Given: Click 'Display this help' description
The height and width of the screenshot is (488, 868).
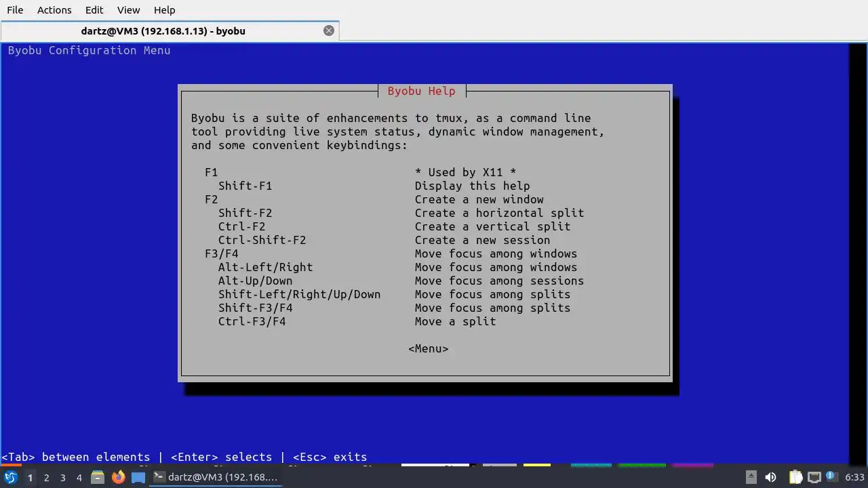Looking at the screenshot, I should pos(472,186).
